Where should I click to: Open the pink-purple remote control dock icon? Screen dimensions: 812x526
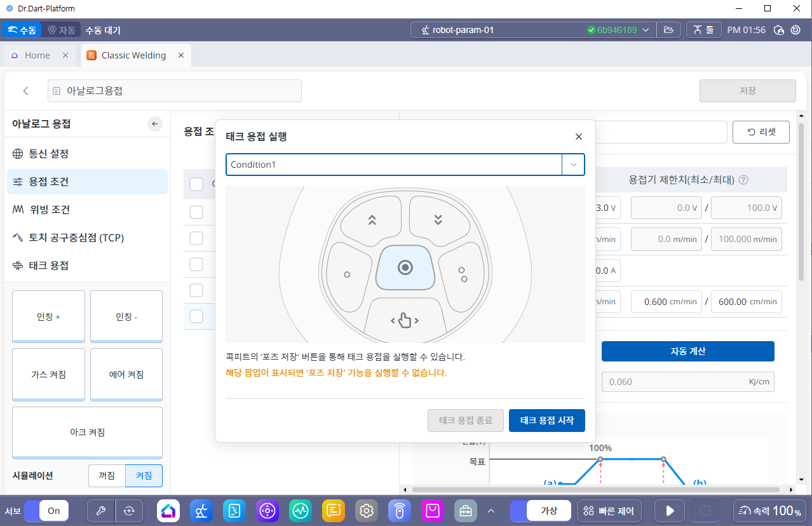point(399,511)
